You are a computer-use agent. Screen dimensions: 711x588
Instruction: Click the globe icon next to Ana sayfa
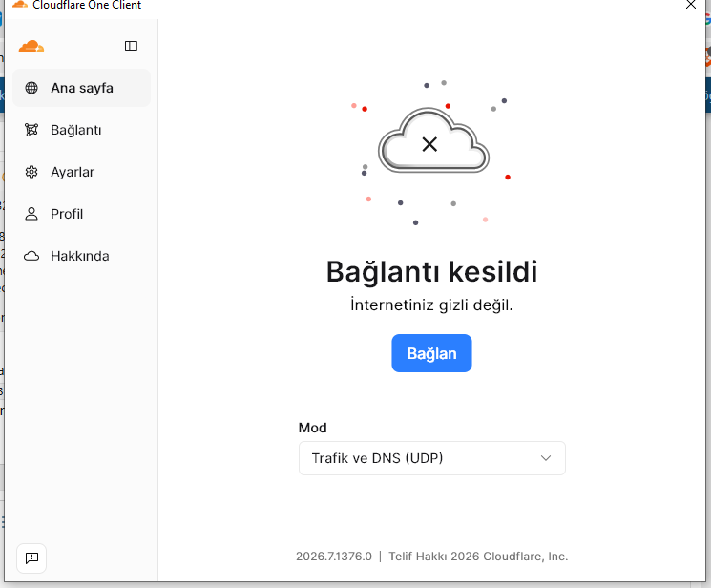click(31, 88)
